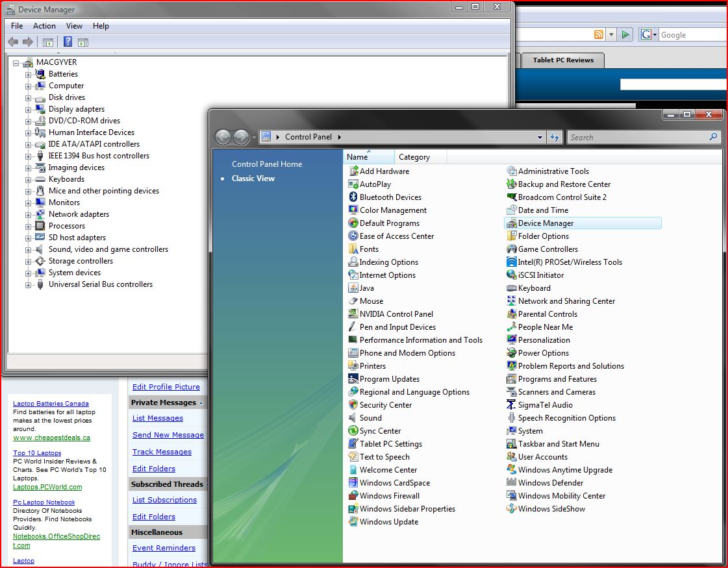Open the Add Hardware icon in Control Panel
This screenshot has height=568, width=728.
[353, 171]
